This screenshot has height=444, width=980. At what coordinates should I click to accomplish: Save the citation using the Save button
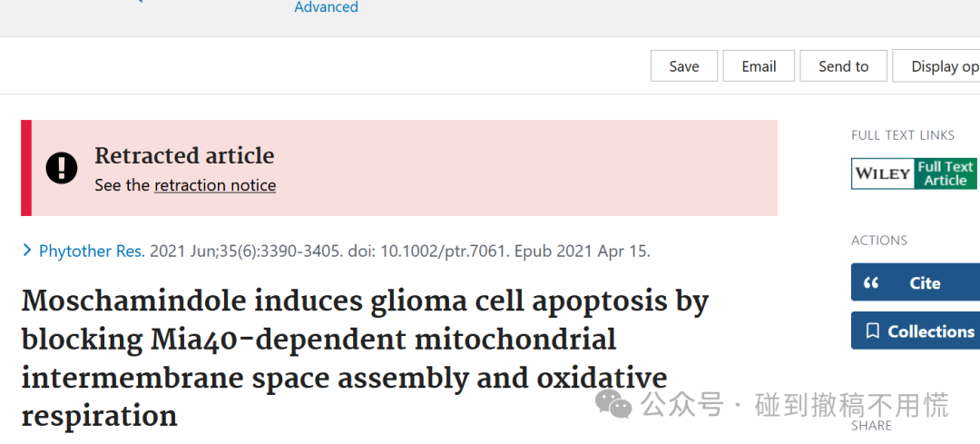[x=684, y=66]
